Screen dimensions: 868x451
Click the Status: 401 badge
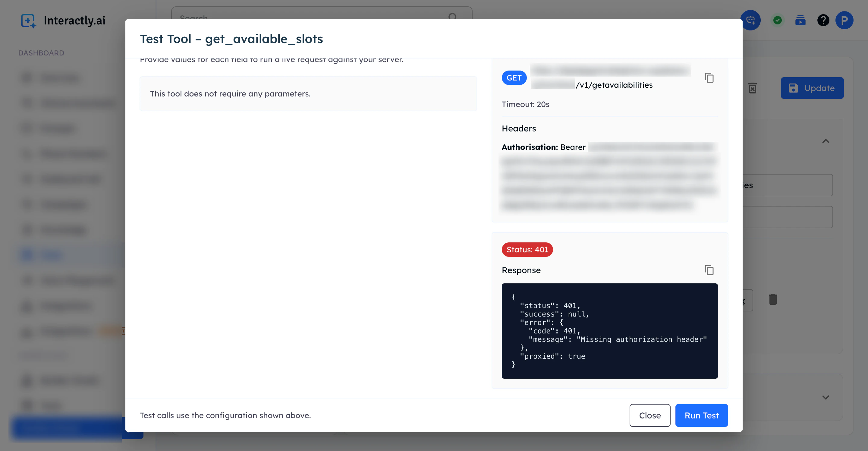pos(527,249)
